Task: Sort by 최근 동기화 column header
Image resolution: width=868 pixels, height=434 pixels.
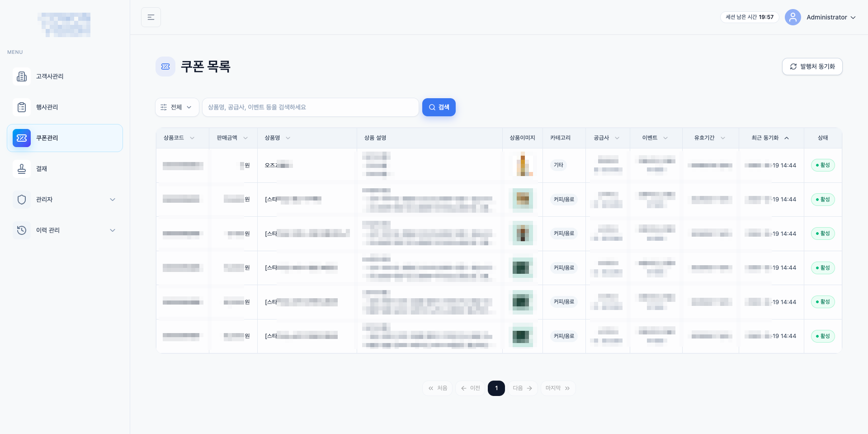Action: pyautogui.click(x=770, y=138)
